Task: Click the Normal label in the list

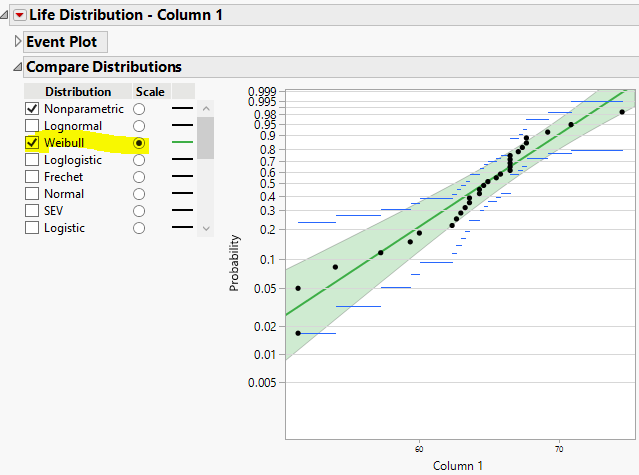Action: (x=64, y=194)
